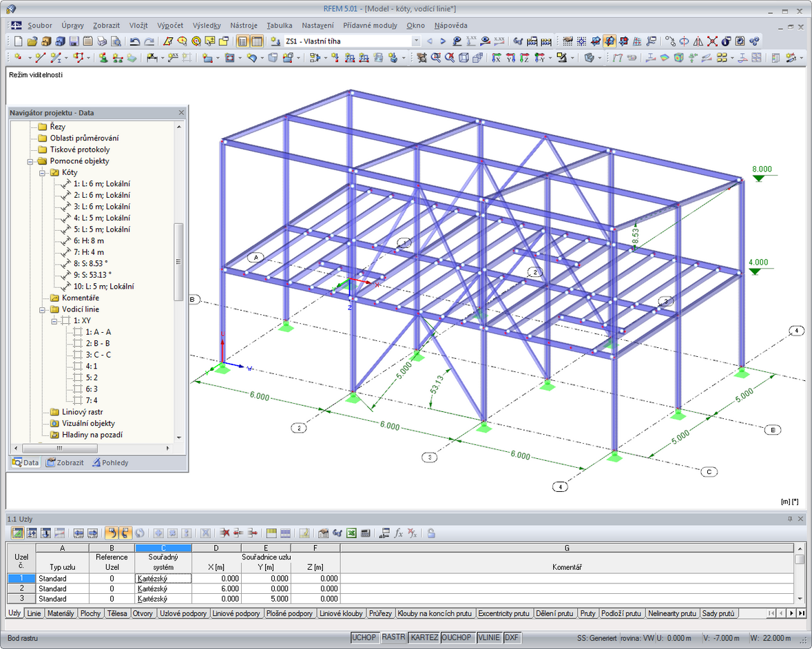Click the nodal support tool icon
This screenshot has height=649, width=812.
tap(103, 58)
